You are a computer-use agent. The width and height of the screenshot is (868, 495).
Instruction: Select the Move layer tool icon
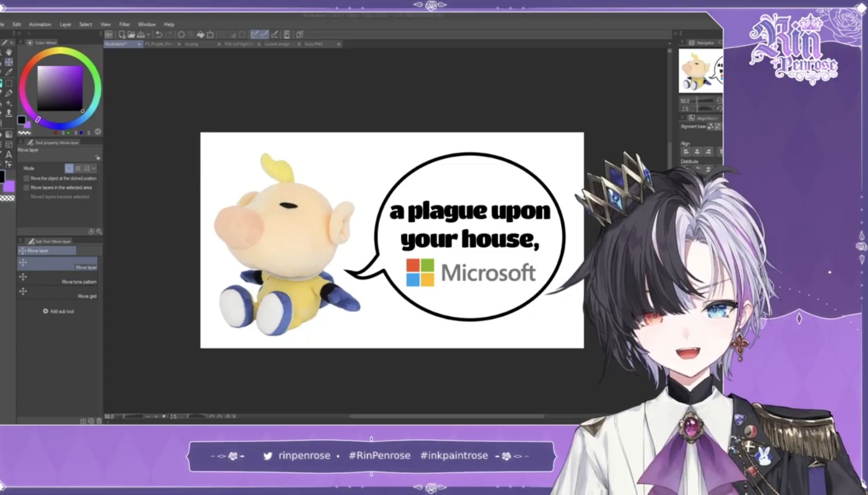pyautogui.click(x=9, y=62)
